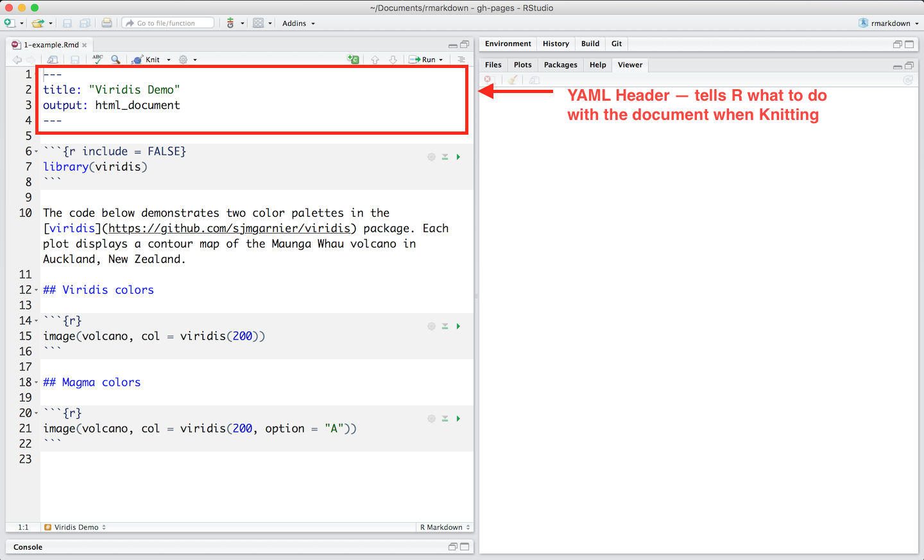
Task: Collapse the Viridis colors section at line 12
Action: [36, 290]
